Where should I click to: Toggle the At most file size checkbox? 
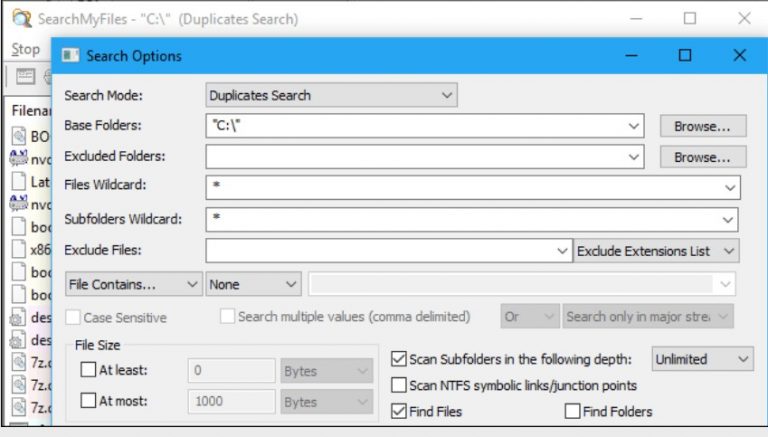click(88, 400)
